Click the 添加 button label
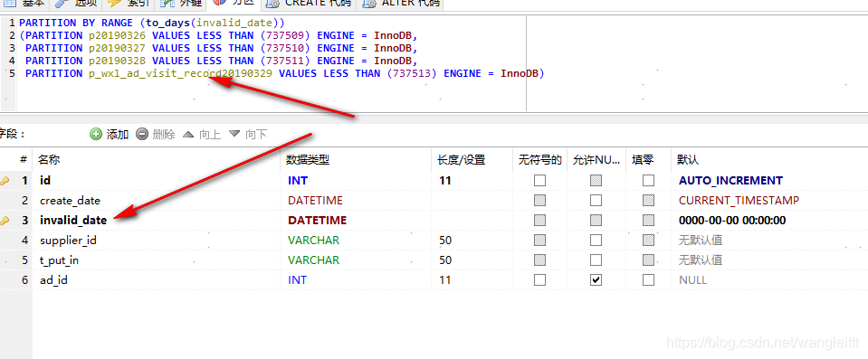This screenshot has width=868, height=359. point(118,134)
